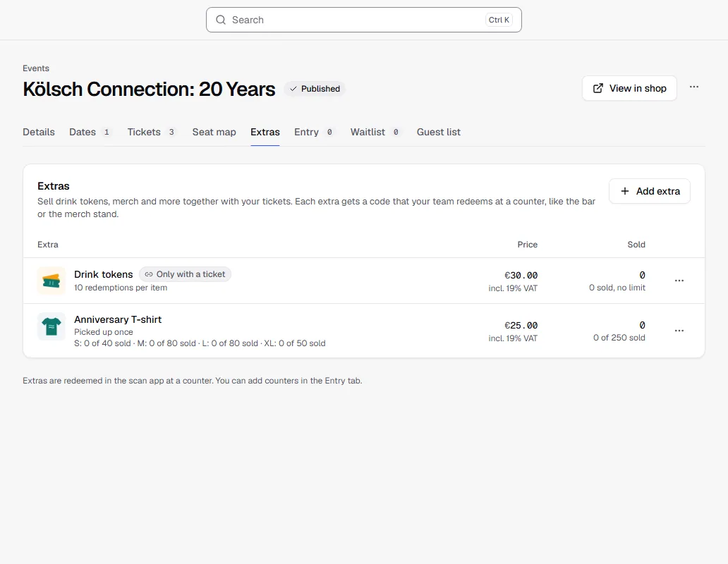Image resolution: width=728 pixels, height=564 pixels.
Task: Select the Drink tokens extra name
Action: tap(104, 274)
